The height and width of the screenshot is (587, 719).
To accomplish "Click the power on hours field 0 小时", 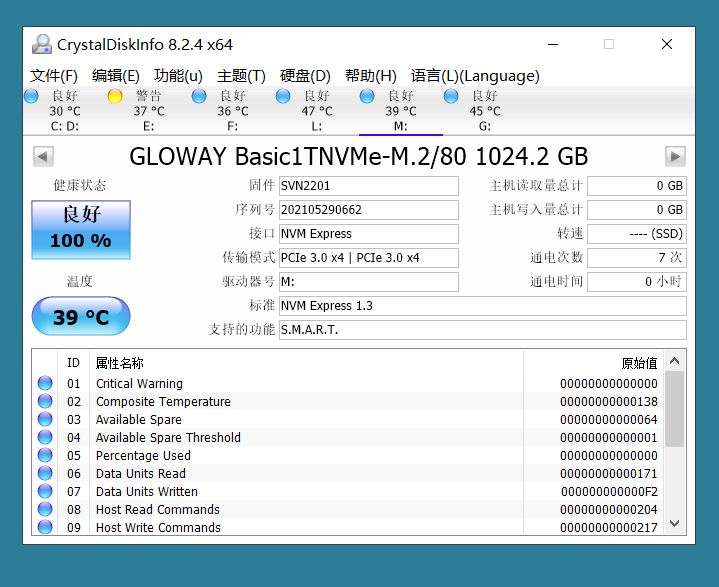I will [x=637, y=282].
